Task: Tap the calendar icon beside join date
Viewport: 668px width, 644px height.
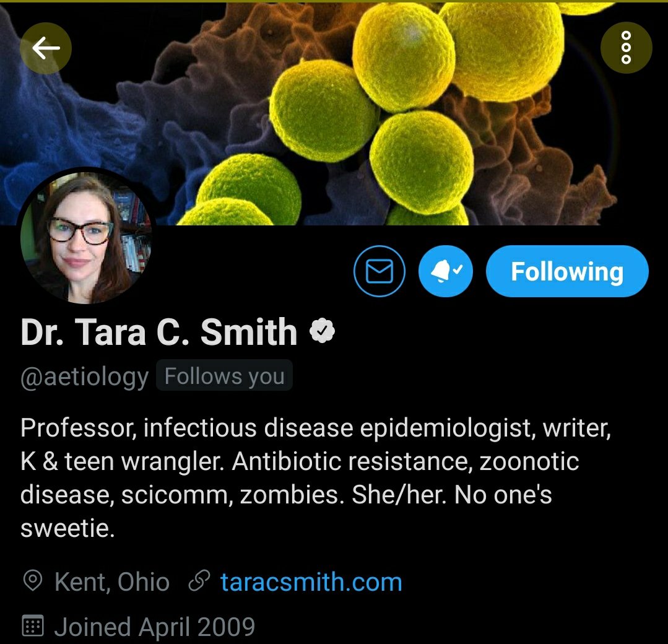Action: pyautogui.click(x=33, y=625)
